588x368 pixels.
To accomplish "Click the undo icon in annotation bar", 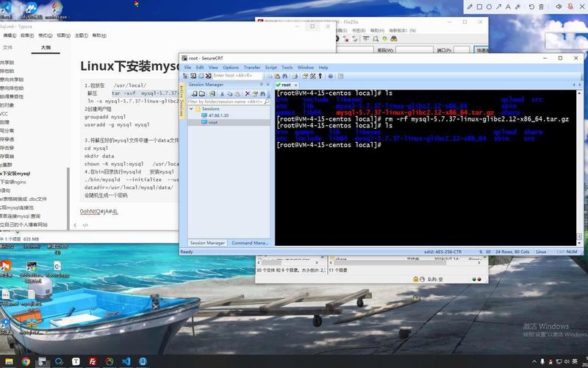I will 531,7.
